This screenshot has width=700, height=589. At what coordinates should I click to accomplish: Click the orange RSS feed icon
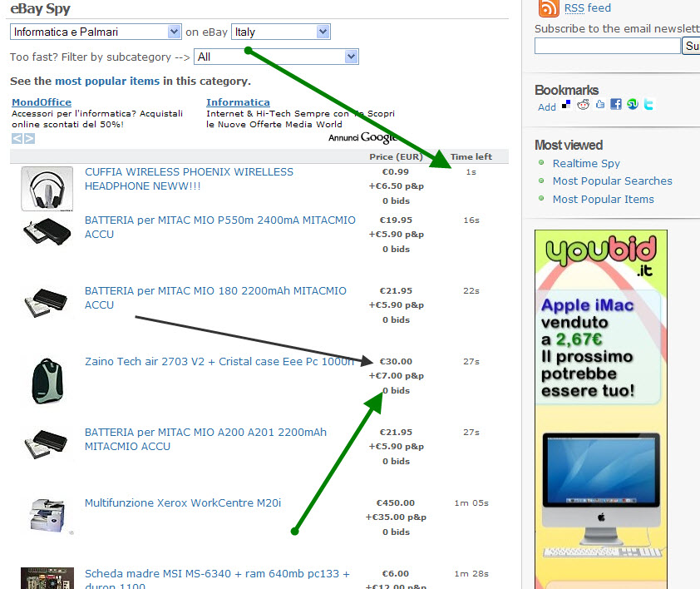click(x=549, y=7)
